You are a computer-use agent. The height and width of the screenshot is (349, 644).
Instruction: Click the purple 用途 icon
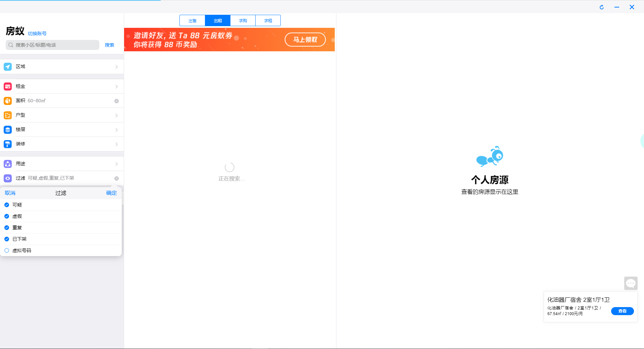(8, 164)
